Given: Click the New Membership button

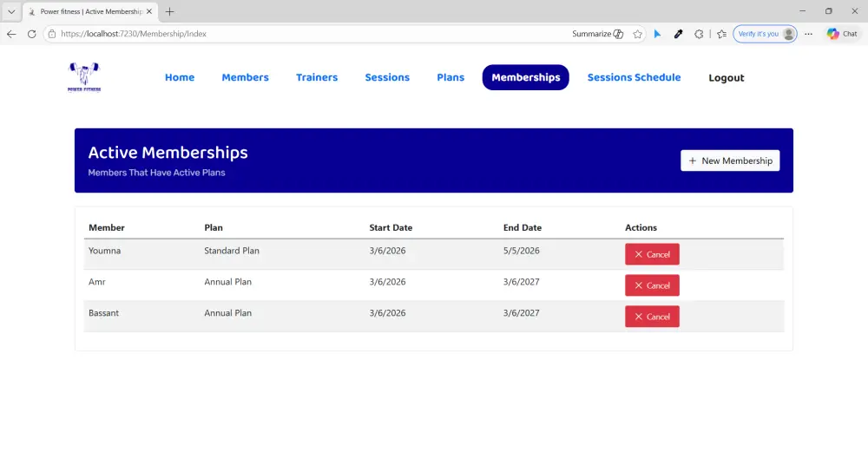Looking at the screenshot, I should click(730, 160).
